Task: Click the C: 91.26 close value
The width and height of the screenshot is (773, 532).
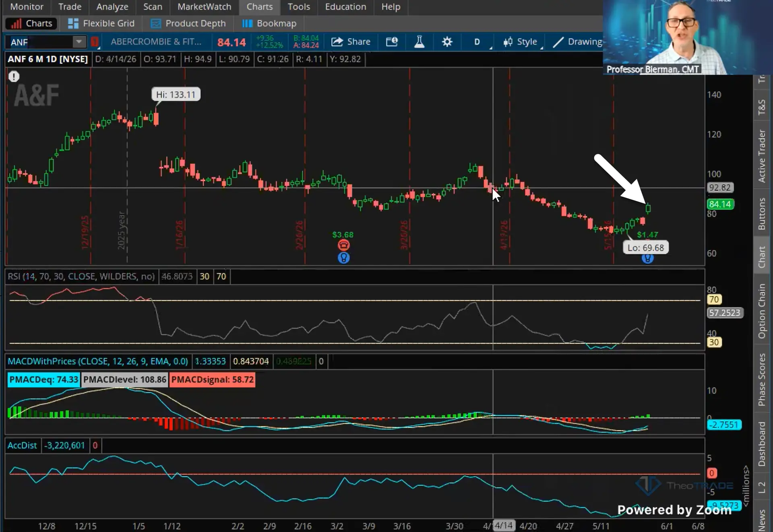Action: coord(273,59)
